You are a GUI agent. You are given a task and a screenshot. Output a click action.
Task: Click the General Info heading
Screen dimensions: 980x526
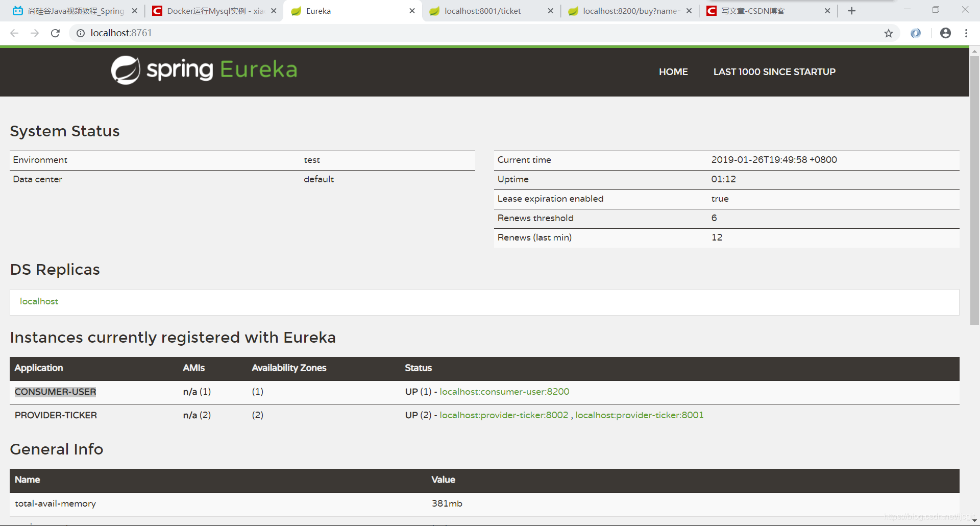[57, 449]
